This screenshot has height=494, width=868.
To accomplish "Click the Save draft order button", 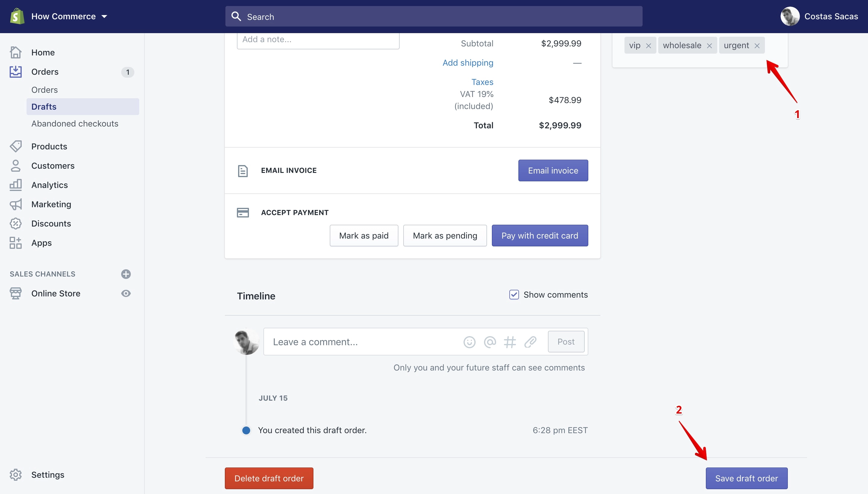I will pyautogui.click(x=747, y=478).
